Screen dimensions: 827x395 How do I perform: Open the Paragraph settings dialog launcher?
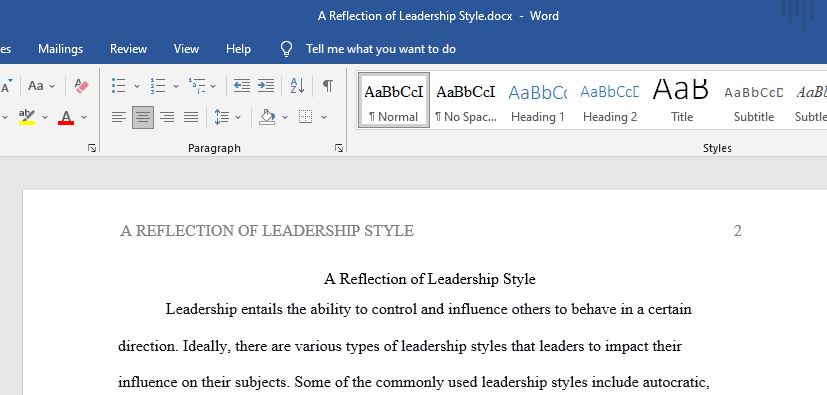click(339, 148)
